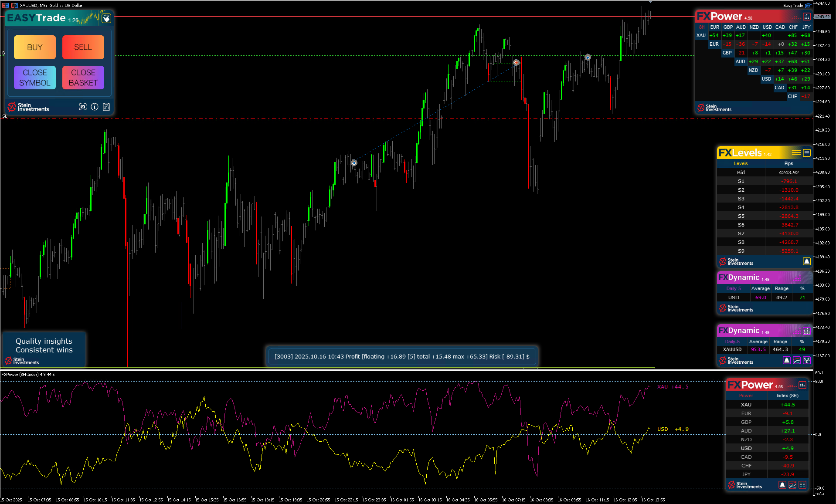Click lower FXPower table layout icon
The image size is (836, 504).
coord(802,485)
